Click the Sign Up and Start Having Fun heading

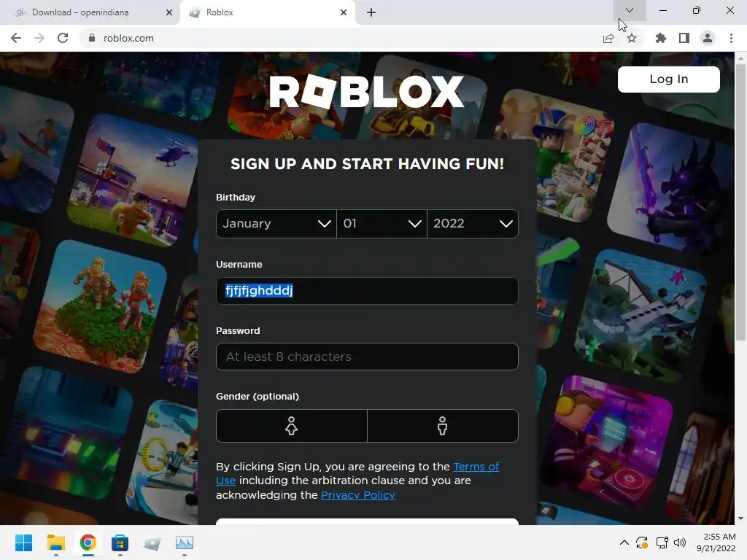pyautogui.click(x=367, y=164)
